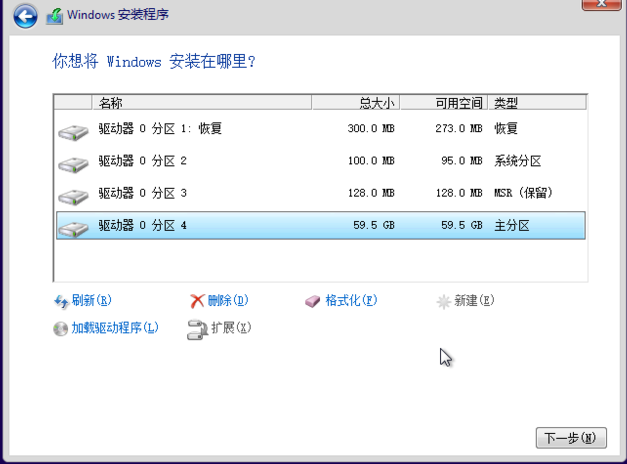This screenshot has width=627, height=464.
Task: Proceed with the 下一步(N) button
Action: point(571,438)
